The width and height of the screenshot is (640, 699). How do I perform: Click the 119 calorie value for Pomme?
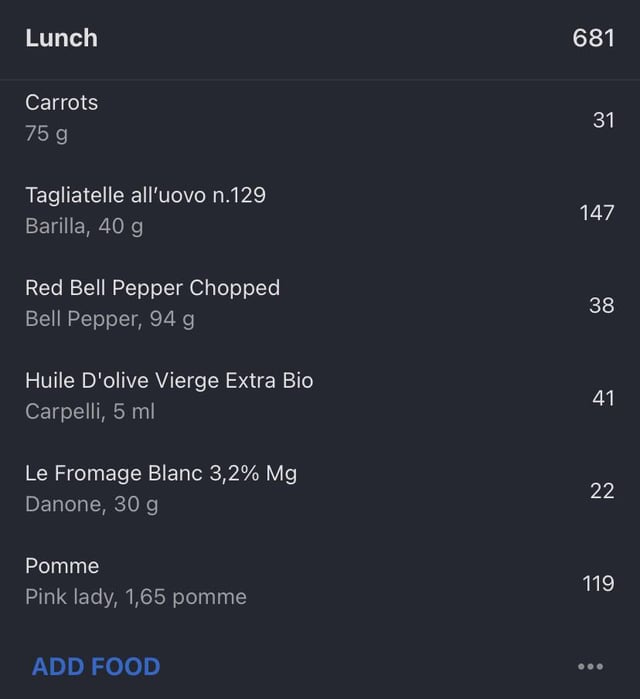coord(598,584)
